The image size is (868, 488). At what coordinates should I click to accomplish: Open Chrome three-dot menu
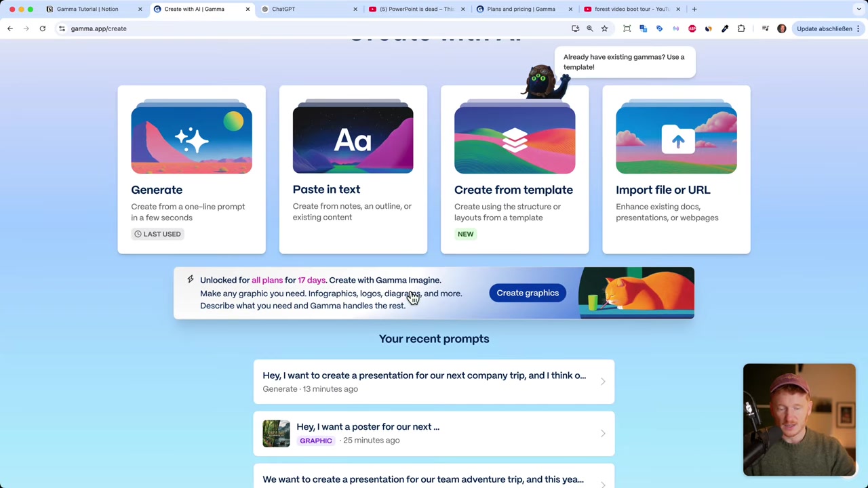coord(859,28)
